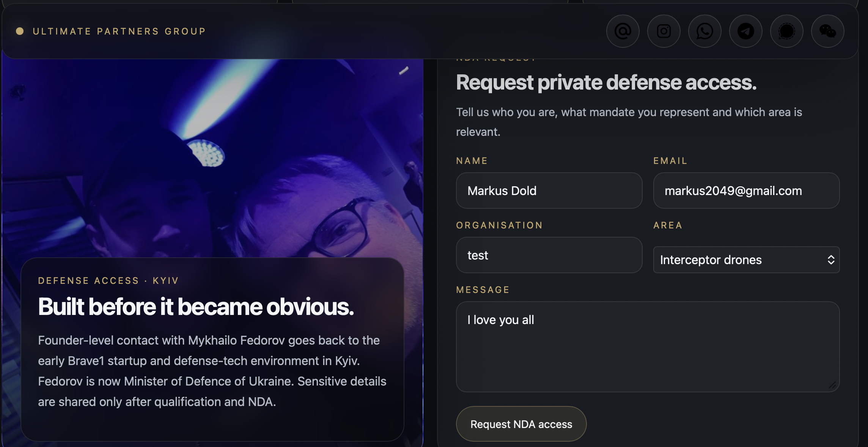This screenshot has width=868, height=447.
Task: Click the 'Built before it became obvious.' heading
Action: click(x=196, y=307)
